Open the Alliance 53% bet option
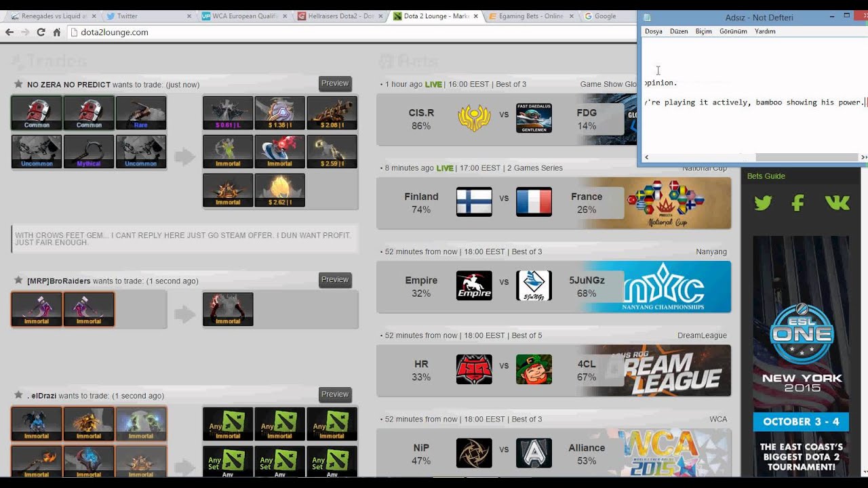Screen dimensions: 868x488 (x=587, y=454)
